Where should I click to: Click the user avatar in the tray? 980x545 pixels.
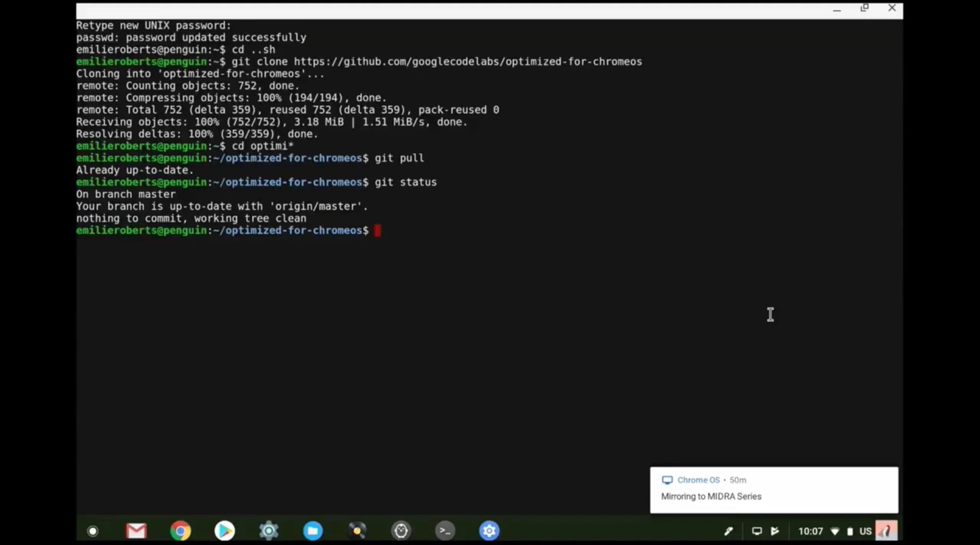click(886, 531)
